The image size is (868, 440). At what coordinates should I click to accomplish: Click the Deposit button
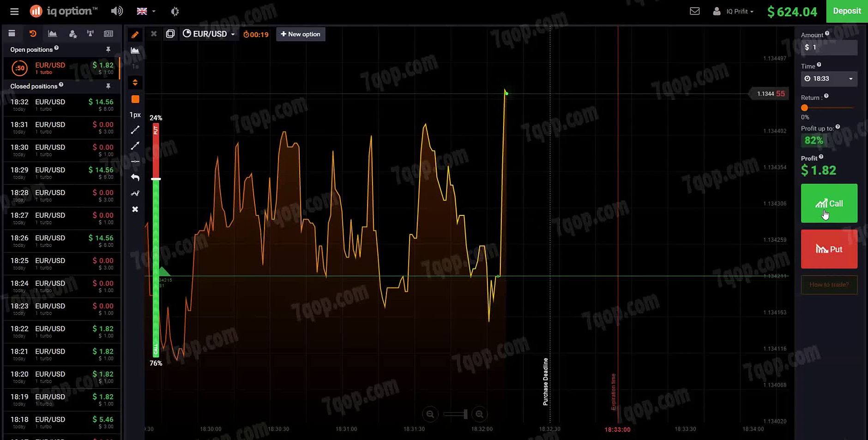tap(847, 11)
